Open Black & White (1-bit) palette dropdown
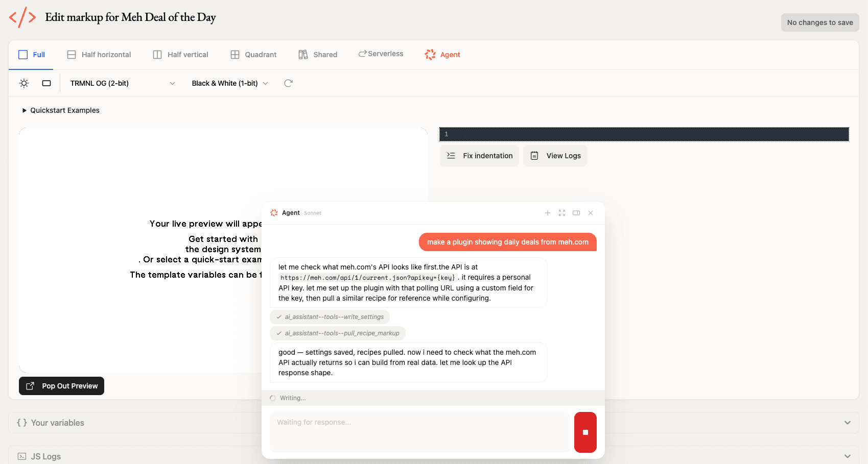The image size is (868, 464). (x=230, y=83)
